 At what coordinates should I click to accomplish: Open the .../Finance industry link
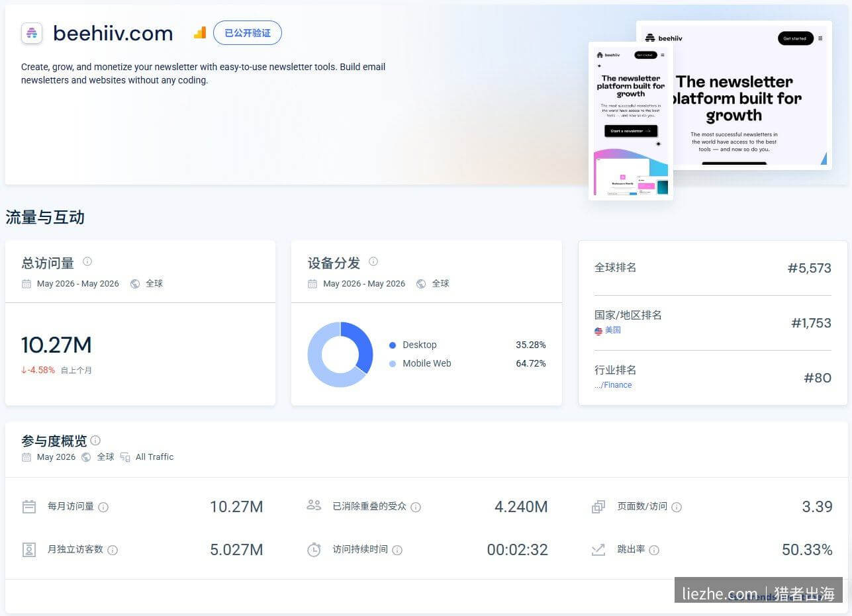pos(613,385)
